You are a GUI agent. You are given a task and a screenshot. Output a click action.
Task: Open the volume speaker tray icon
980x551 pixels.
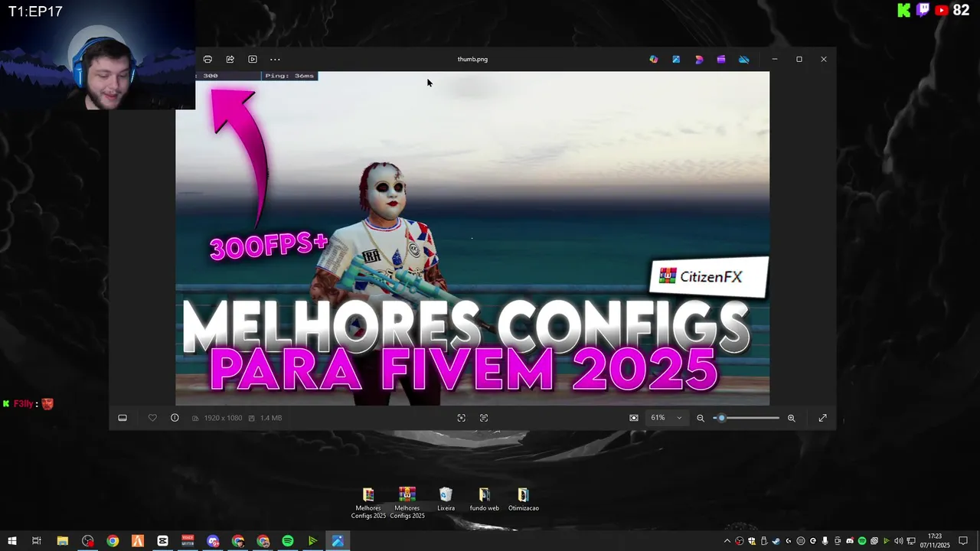pos(899,541)
